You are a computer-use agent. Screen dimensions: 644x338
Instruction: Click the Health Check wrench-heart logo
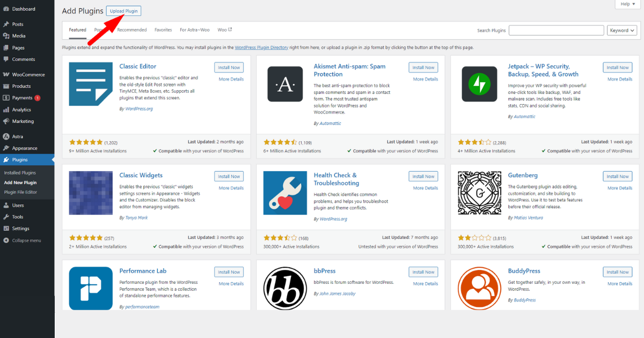285,193
